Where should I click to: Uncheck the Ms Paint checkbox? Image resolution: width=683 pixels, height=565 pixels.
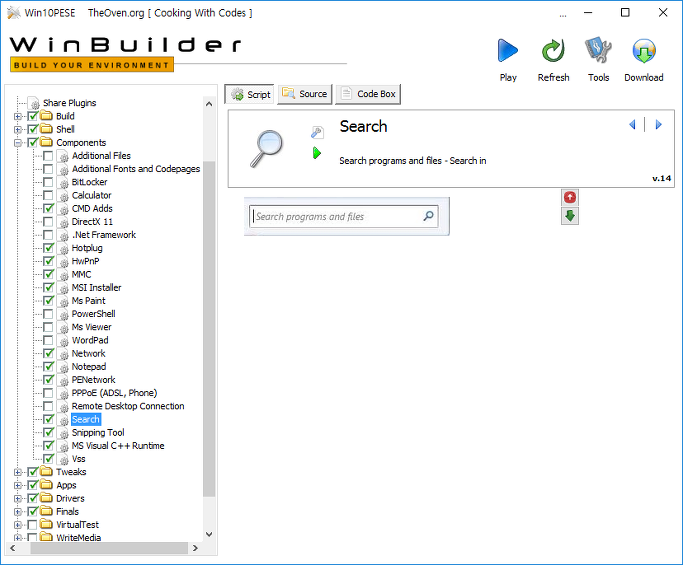pos(48,301)
